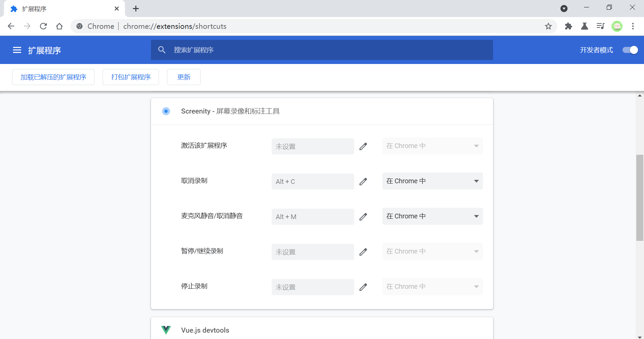644x339 pixels.
Task: Click the Alt + C shortcut field
Action: (x=313, y=182)
